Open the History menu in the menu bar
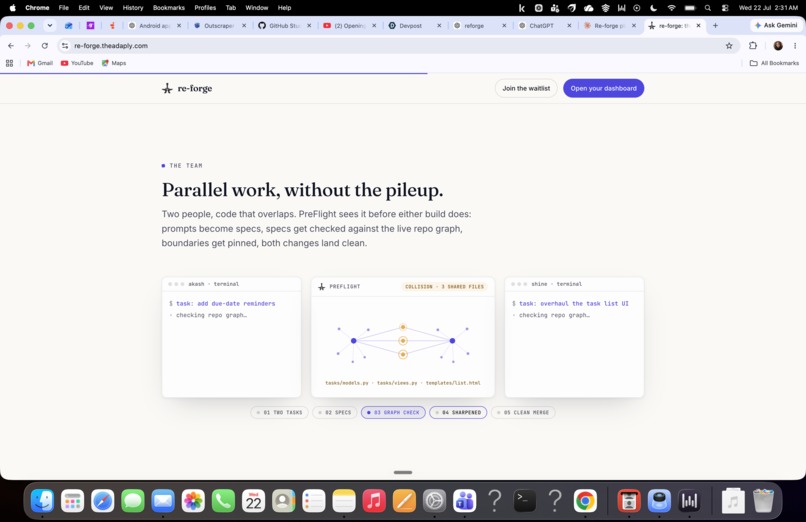 point(133,8)
